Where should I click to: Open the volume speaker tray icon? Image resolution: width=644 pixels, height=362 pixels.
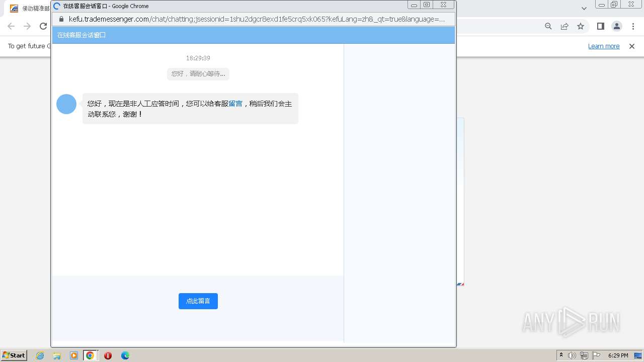click(x=572, y=355)
